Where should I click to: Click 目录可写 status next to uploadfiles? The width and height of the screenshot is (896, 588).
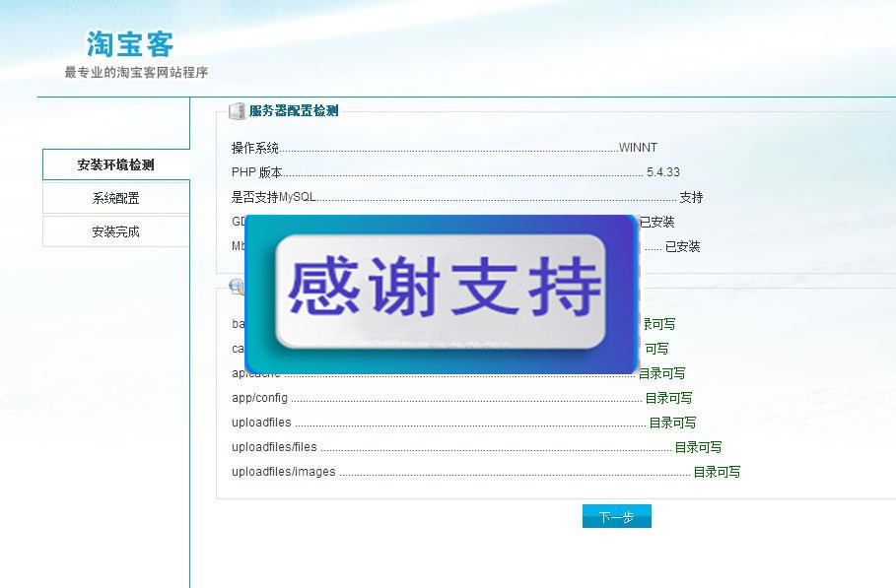tap(672, 423)
